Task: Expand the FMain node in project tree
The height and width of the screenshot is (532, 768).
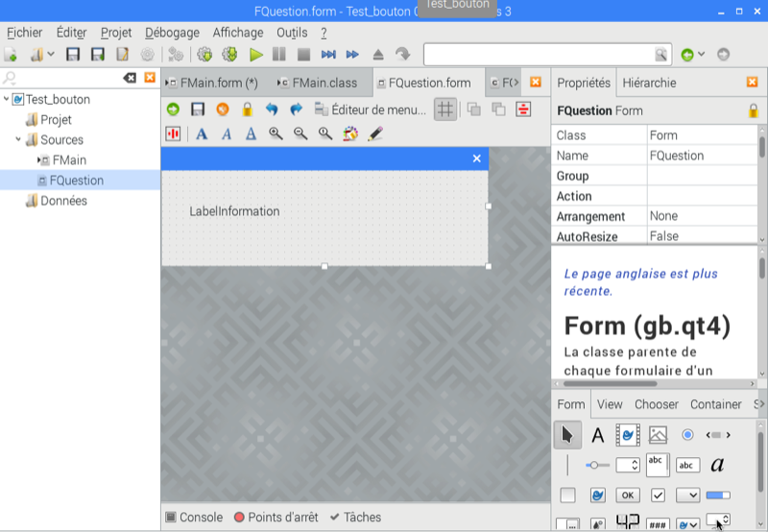Action: coord(39,160)
